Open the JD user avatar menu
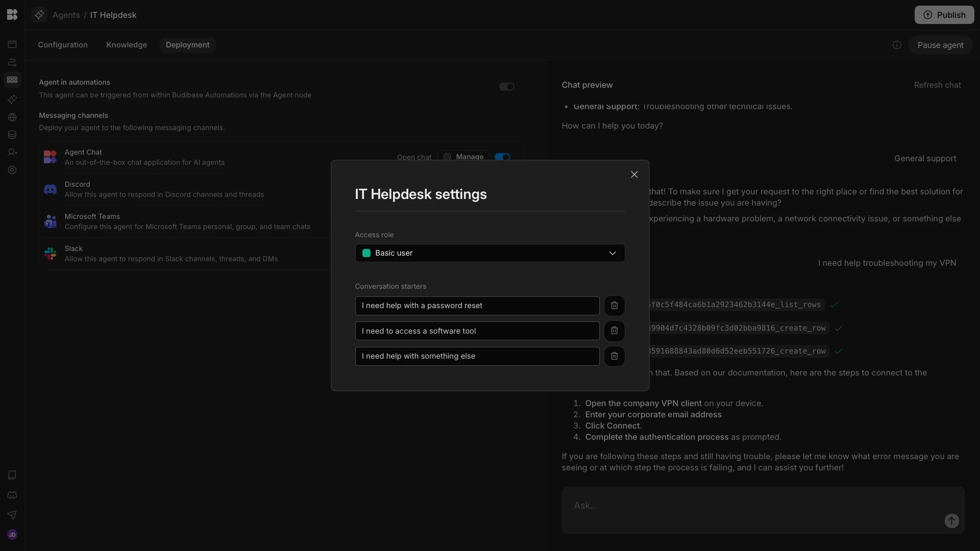This screenshot has height=551, width=980. click(12, 535)
